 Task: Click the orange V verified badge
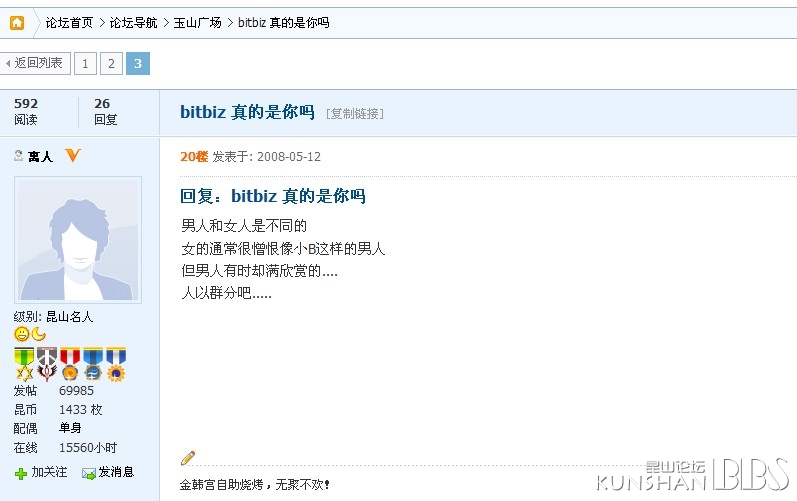(73, 155)
